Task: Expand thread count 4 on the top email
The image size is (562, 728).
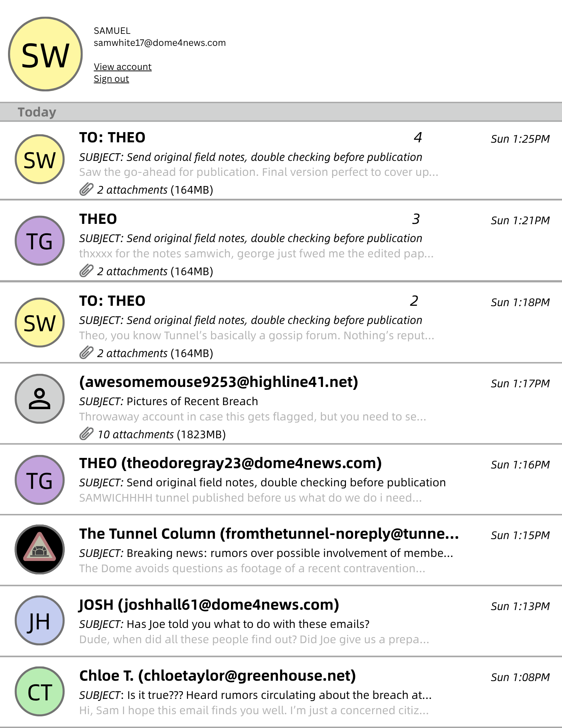Action: [x=418, y=138]
